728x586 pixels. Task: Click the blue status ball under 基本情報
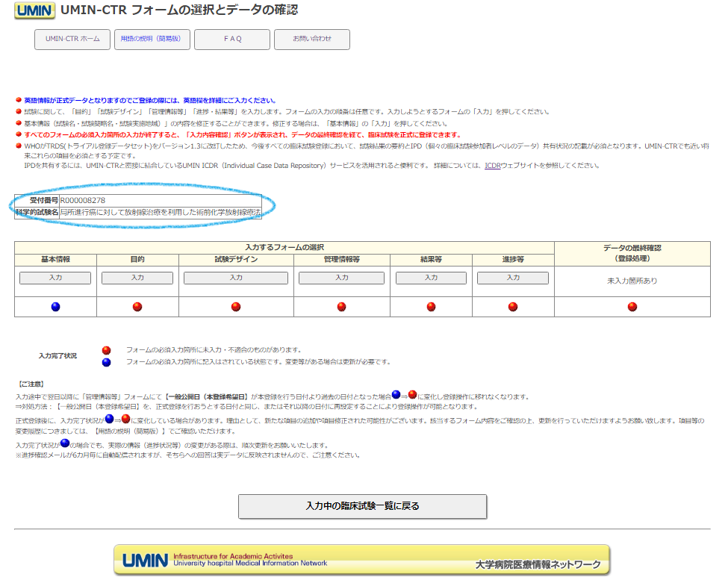tap(55, 307)
